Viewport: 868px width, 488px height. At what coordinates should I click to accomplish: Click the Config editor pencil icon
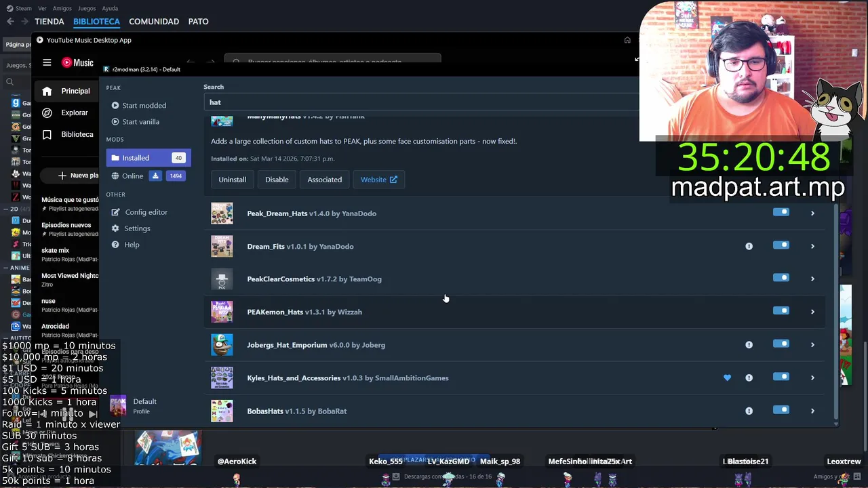pos(115,212)
